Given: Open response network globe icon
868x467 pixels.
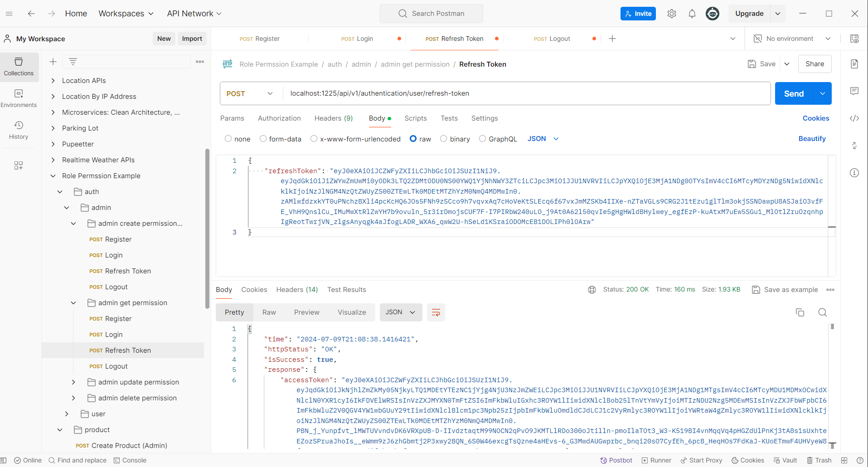Looking at the screenshot, I should tap(592, 290).
